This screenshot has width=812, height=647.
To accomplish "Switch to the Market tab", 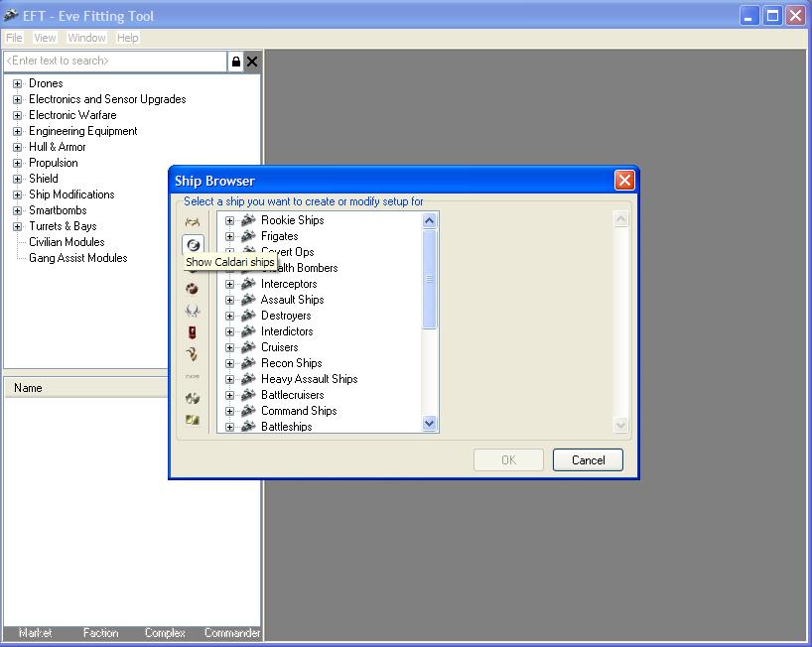I will pyautogui.click(x=35, y=632).
